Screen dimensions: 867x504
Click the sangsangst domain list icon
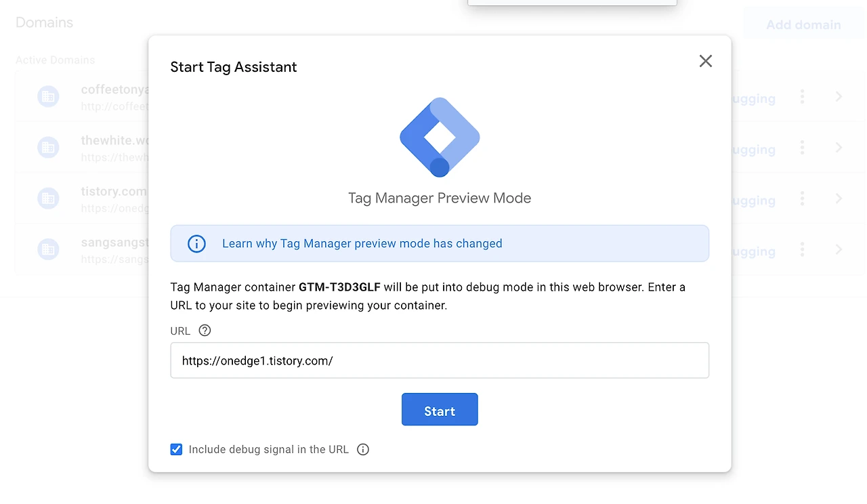coord(48,249)
